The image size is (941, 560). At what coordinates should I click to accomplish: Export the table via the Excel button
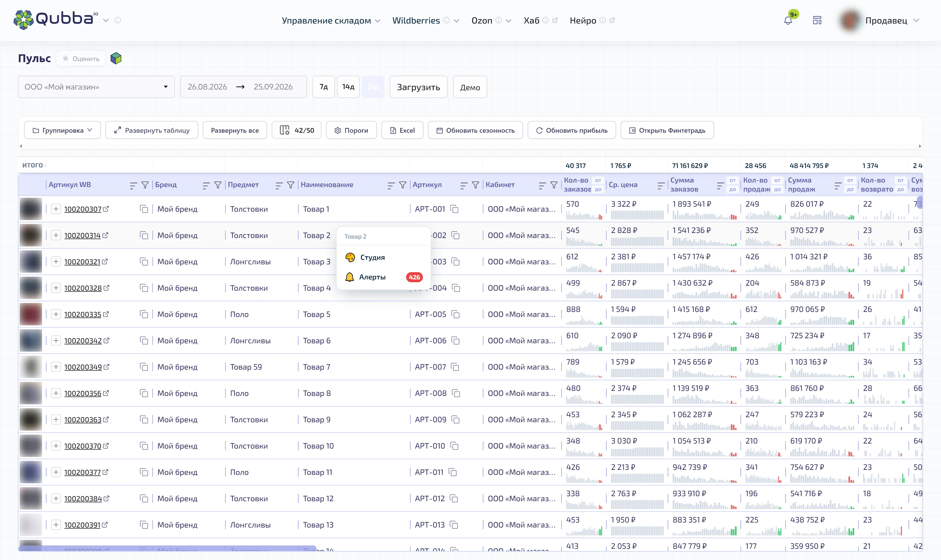402,130
